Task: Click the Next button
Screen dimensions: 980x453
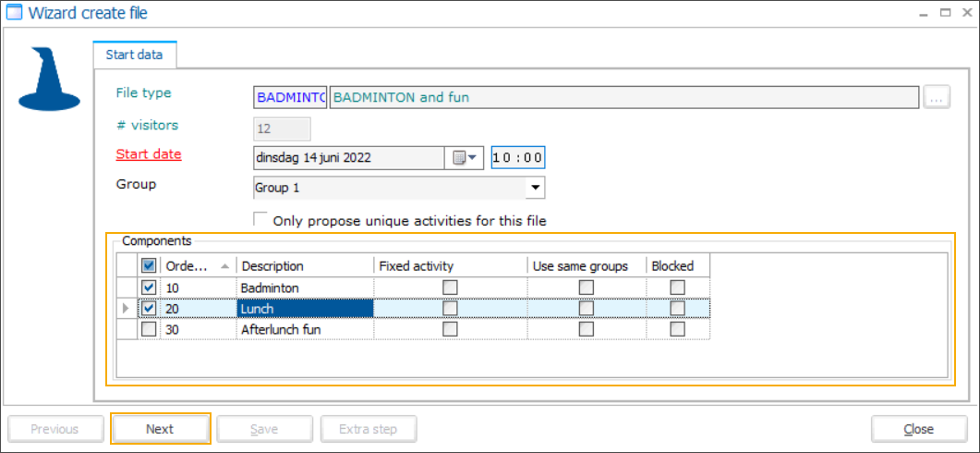Action: coord(160,429)
